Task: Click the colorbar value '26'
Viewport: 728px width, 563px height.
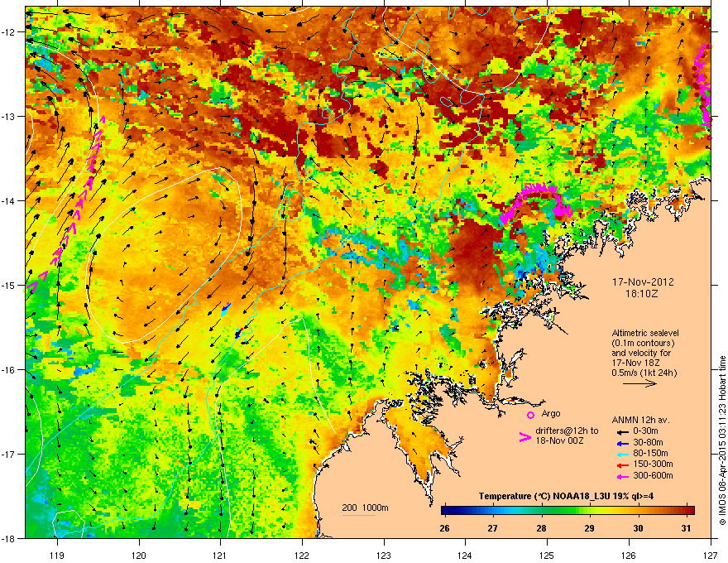Action: coord(444,528)
